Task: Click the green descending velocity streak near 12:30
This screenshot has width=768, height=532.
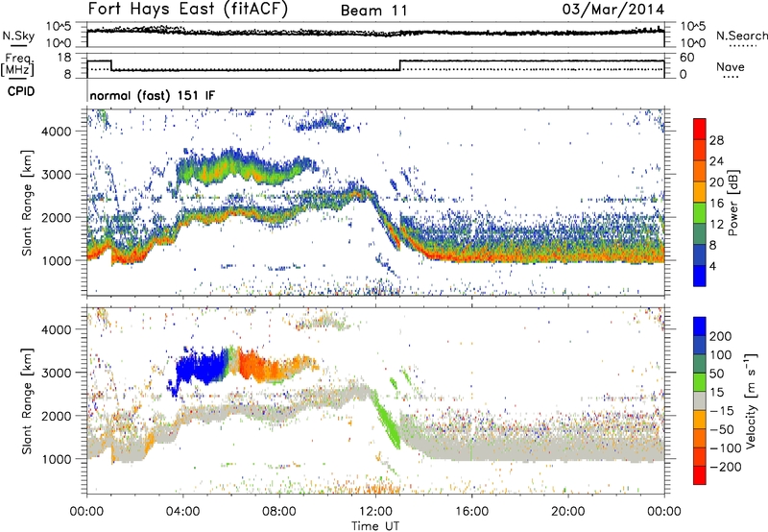Action: 389,420
